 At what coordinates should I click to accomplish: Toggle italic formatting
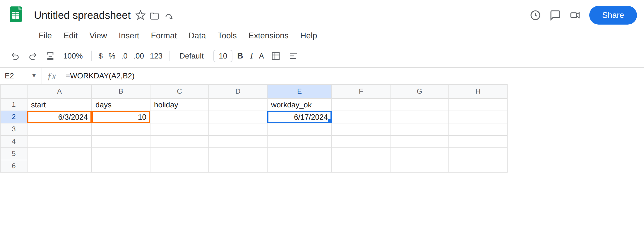251,56
